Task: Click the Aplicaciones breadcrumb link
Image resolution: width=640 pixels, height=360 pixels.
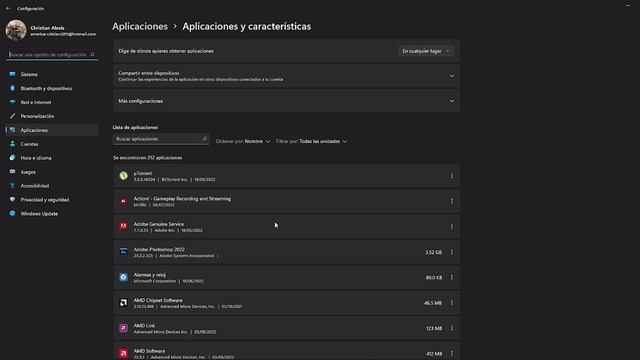Action: pyautogui.click(x=140, y=26)
